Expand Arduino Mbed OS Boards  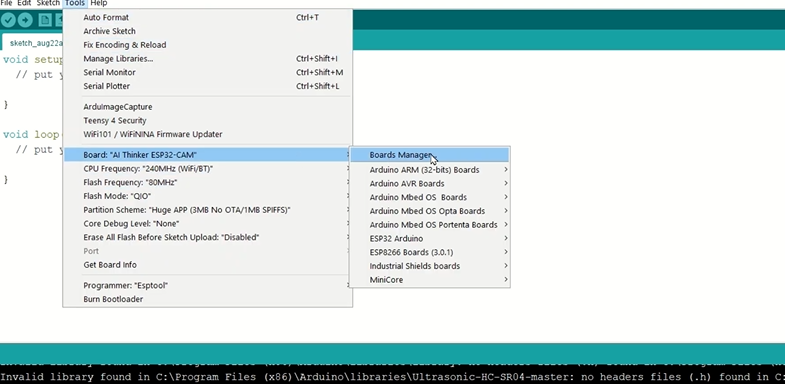[x=430, y=197]
